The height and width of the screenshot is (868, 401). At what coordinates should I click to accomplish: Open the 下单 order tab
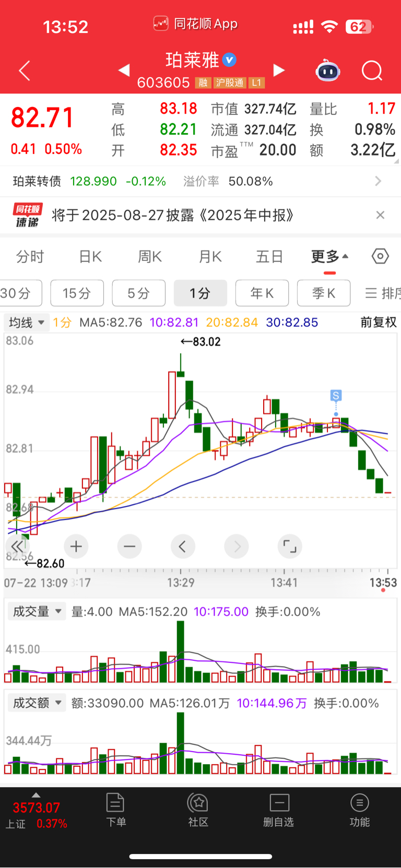[x=115, y=810]
